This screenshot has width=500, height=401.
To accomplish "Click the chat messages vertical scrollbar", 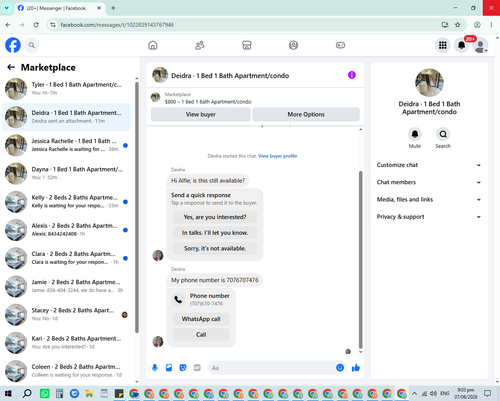I will click(360, 260).
